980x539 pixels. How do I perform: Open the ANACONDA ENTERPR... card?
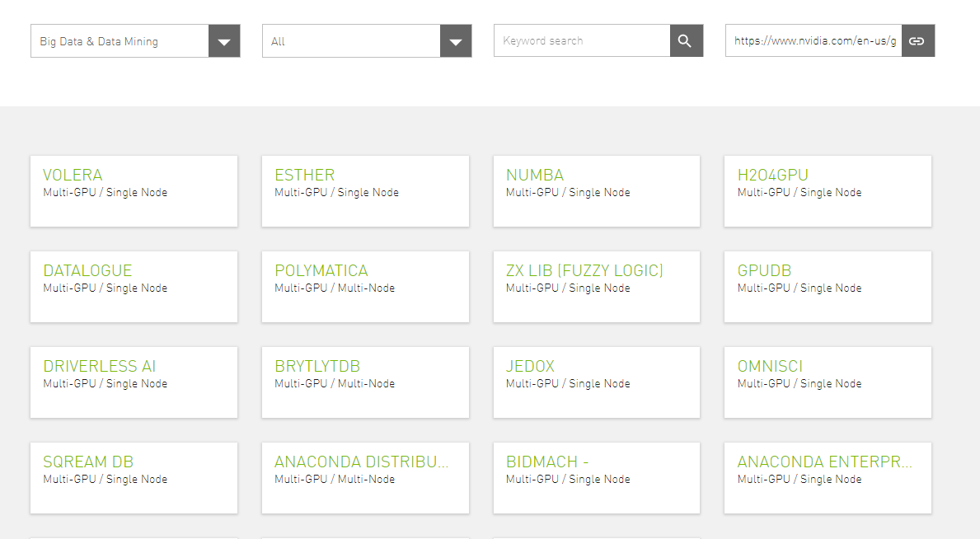[828, 478]
